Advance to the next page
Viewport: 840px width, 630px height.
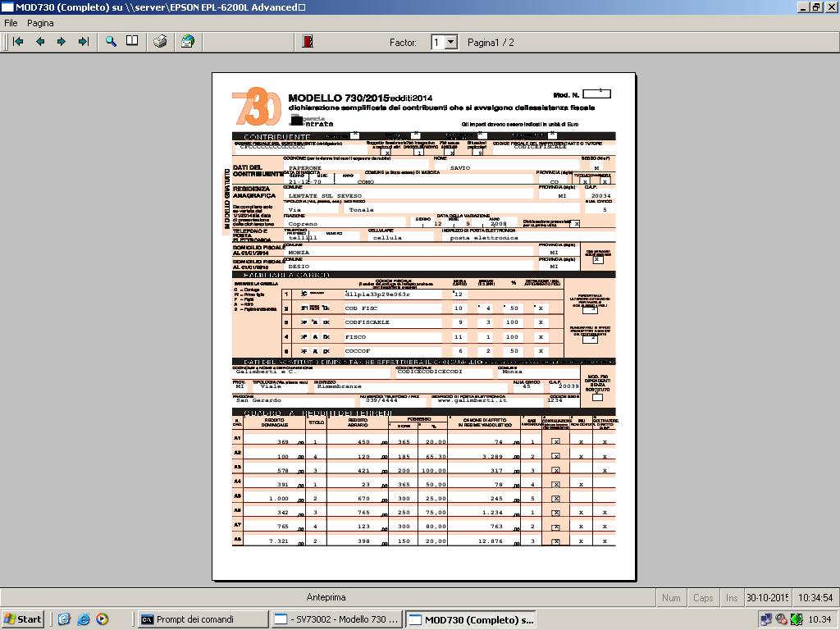click(62, 42)
